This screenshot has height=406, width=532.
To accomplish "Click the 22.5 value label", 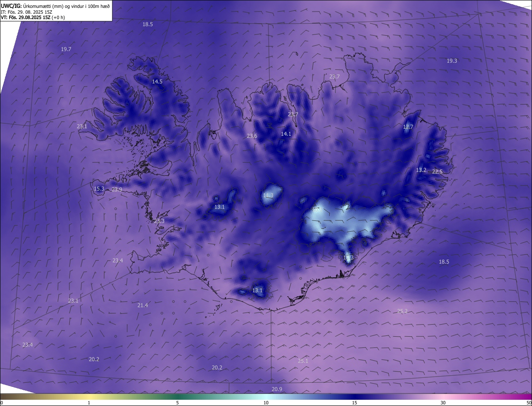I will (437, 171).
